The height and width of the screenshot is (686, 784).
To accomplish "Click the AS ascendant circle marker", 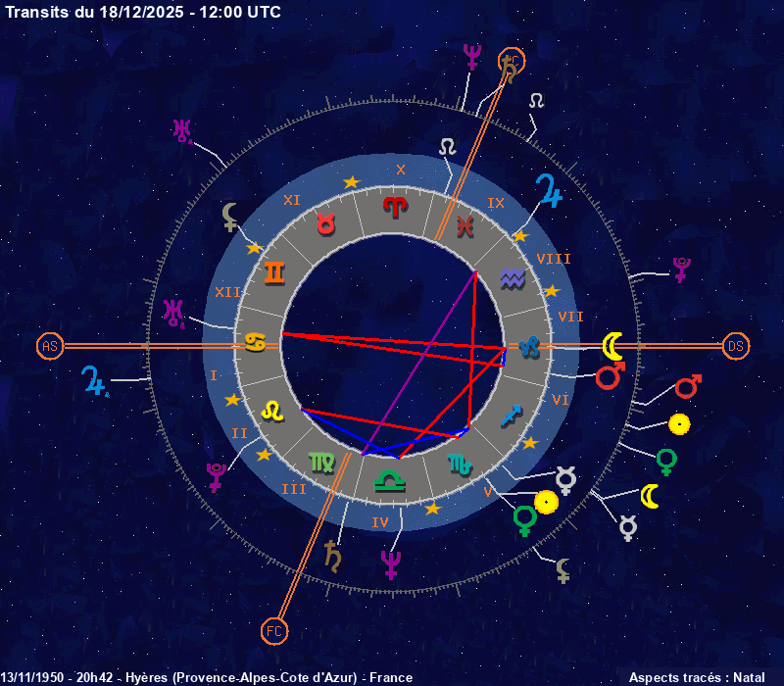I will tap(49, 346).
